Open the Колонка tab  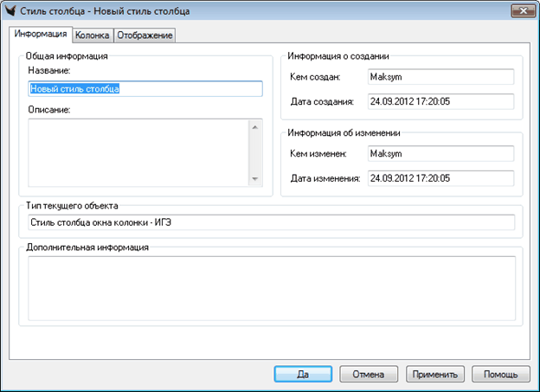[x=92, y=35]
